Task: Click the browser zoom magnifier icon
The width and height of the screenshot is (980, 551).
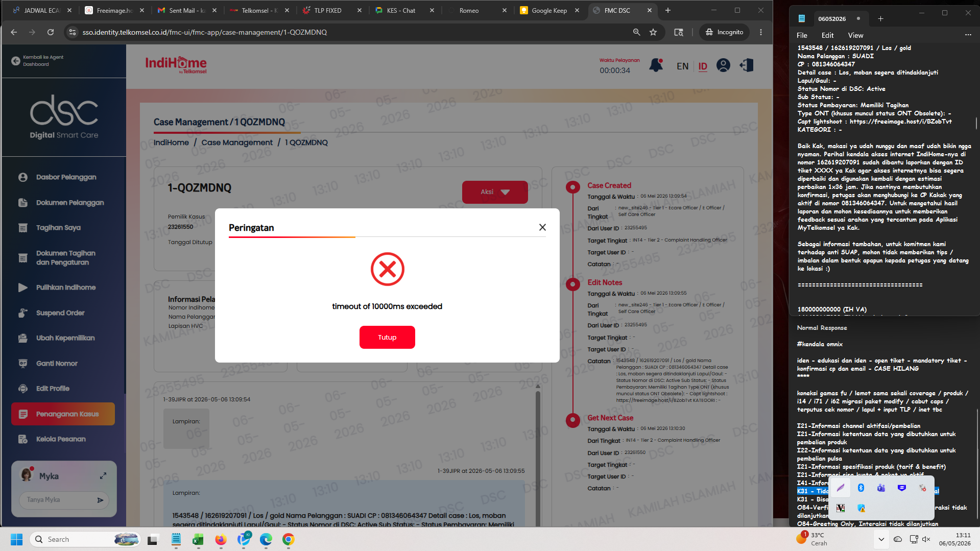Action: tap(636, 32)
